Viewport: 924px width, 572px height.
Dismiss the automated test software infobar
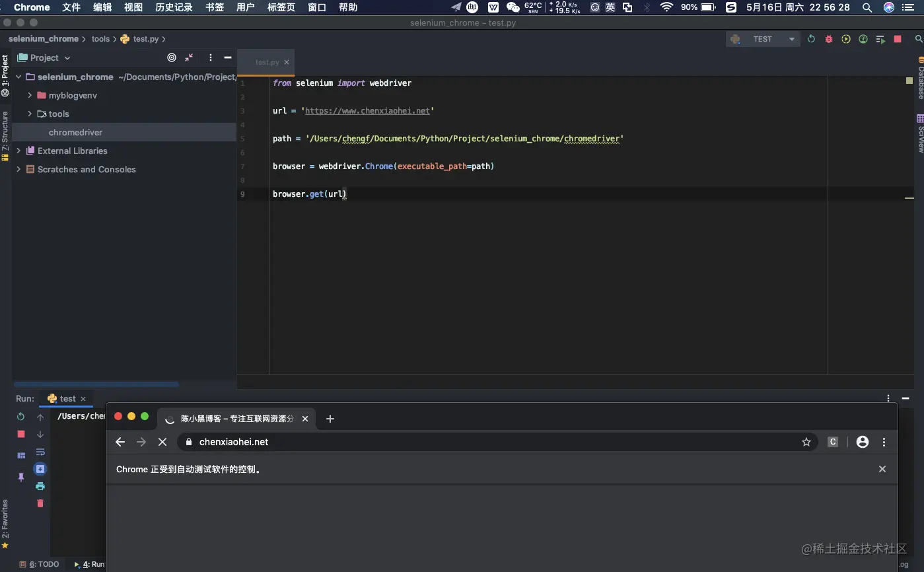(x=882, y=469)
